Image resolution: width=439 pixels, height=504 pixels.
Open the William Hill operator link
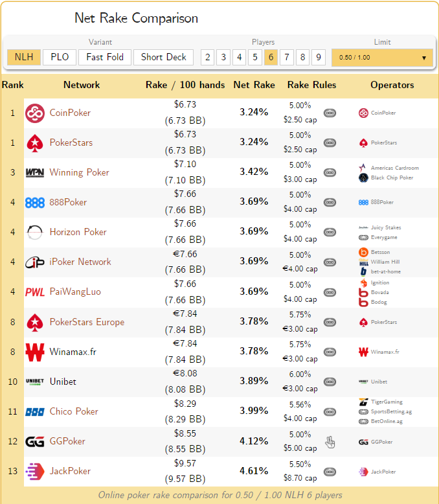385,262
